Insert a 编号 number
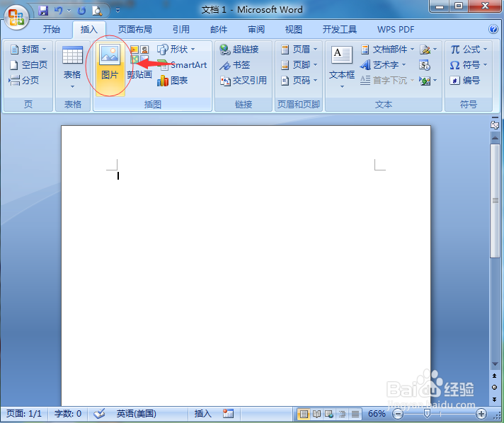Viewport: 504px width, 423px height. (x=465, y=81)
